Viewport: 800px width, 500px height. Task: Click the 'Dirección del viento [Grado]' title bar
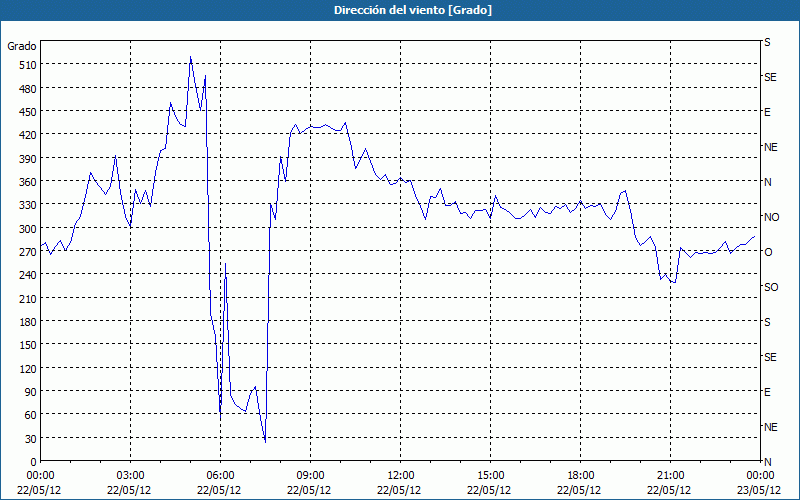pyautogui.click(x=400, y=10)
